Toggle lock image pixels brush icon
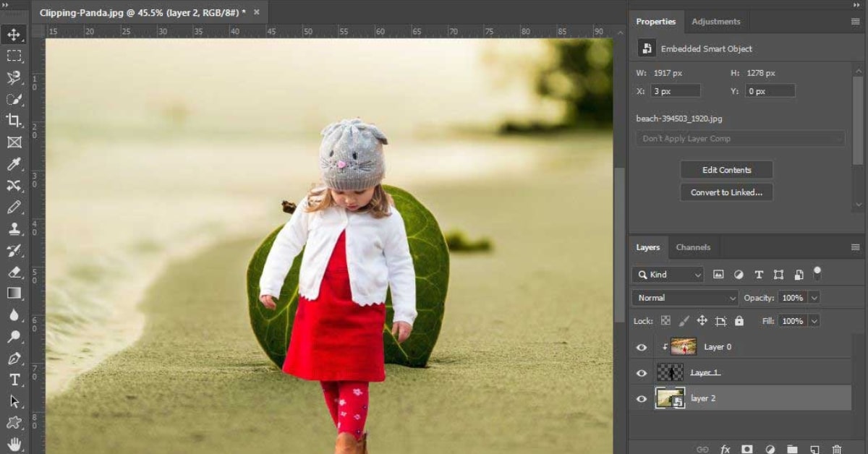The height and width of the screenshot is (454, 868). coord(684,320)
